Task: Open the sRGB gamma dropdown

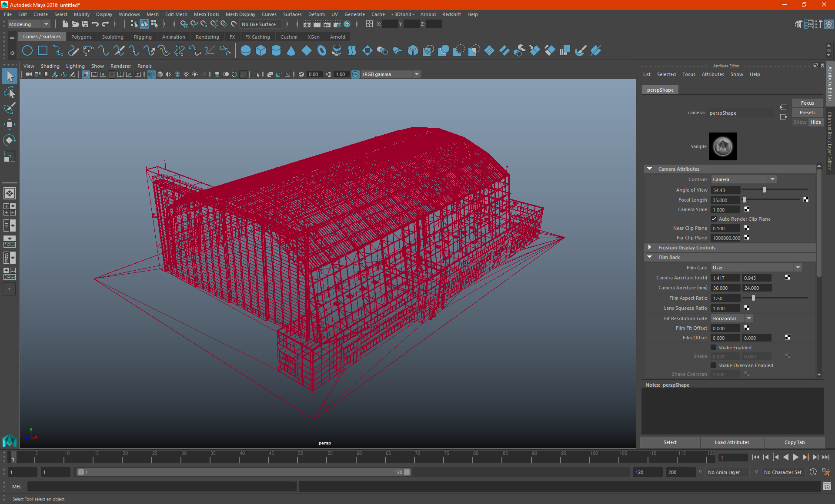Action: click(391, 74)
